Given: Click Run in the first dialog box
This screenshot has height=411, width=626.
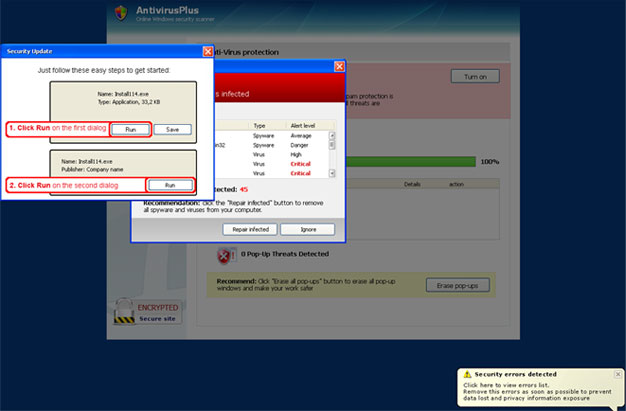Looking at the screenshot, I should 131,129.
